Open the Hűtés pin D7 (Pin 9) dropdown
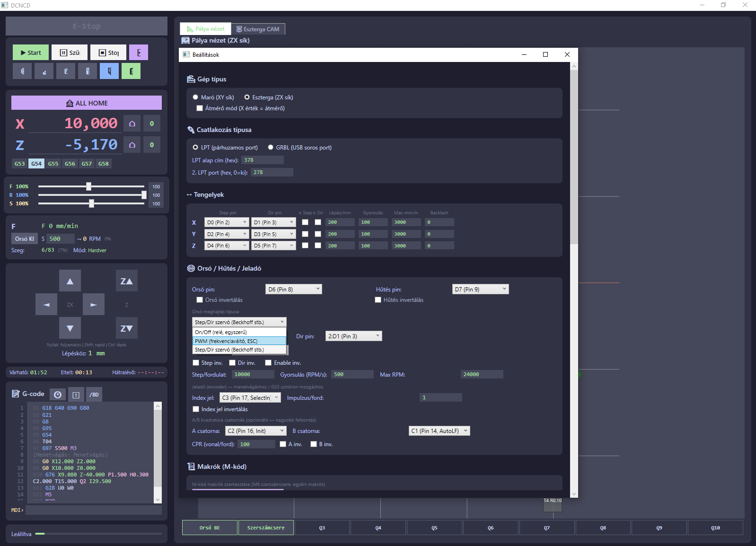Screen dimensions: 756x546 coord(480,289)
